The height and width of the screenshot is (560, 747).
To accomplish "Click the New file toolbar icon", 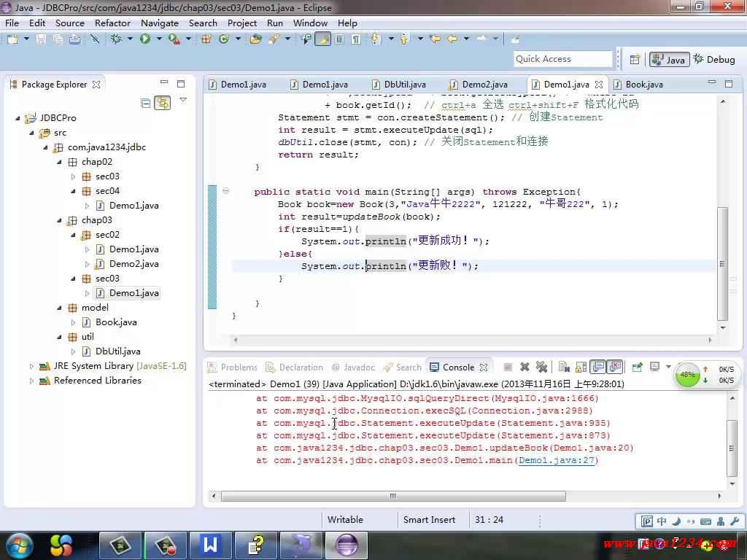I will click(x=12, y=39).
